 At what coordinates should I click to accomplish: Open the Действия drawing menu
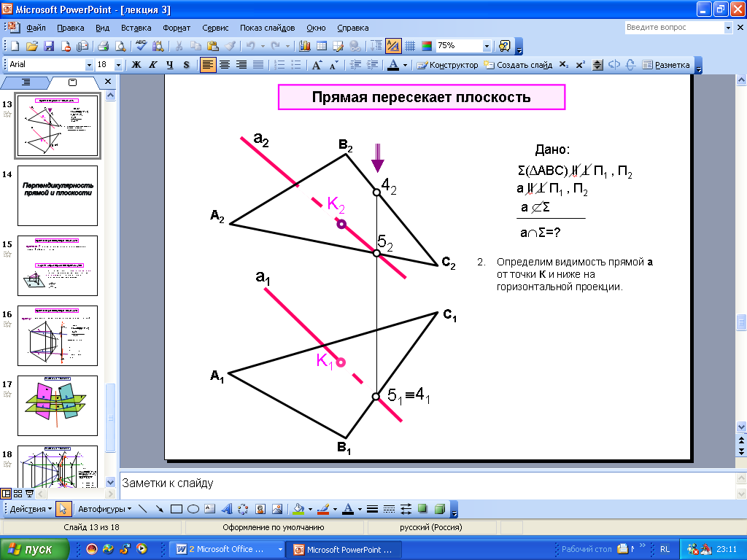click(x=31, y=509)
